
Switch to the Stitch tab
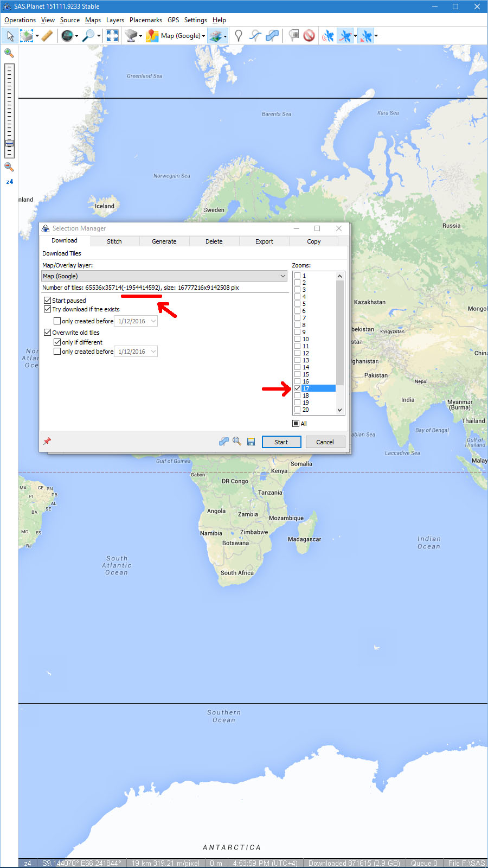[114, 241]
